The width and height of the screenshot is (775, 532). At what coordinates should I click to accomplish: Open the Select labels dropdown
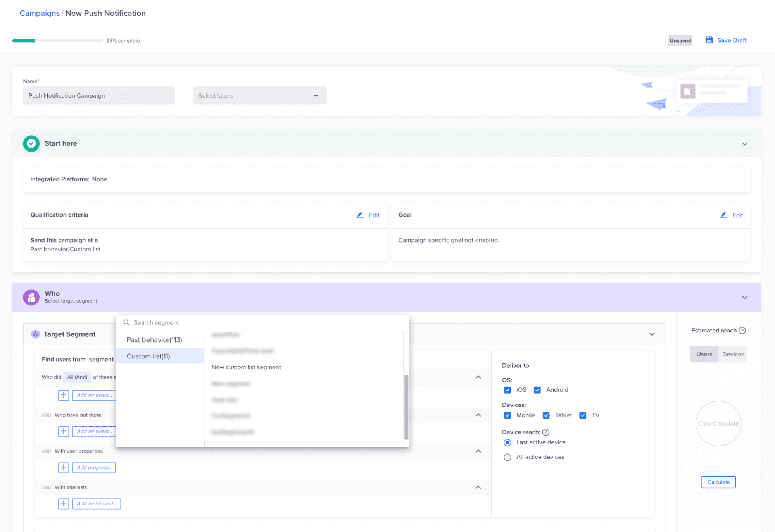(259, 95)
